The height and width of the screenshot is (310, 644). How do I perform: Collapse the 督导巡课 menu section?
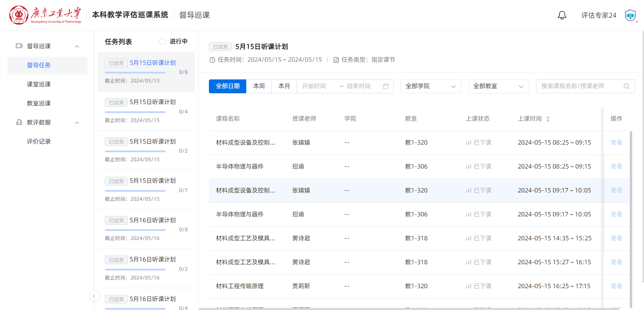coord(77,46)
